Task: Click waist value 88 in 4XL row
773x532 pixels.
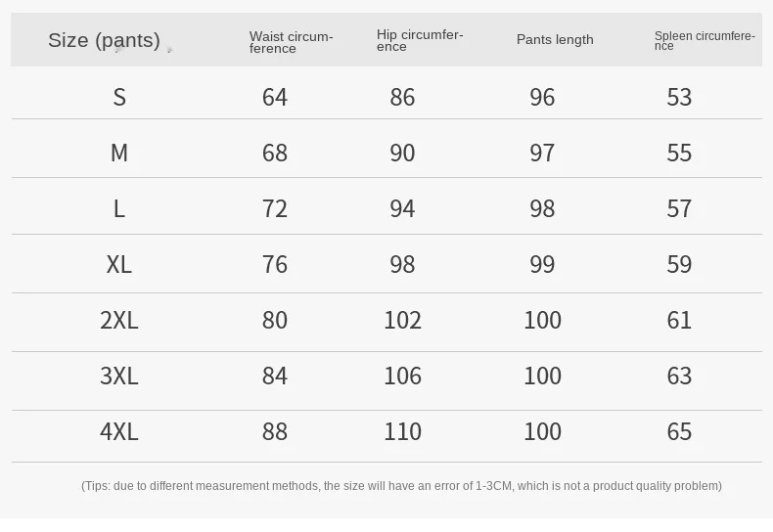Action: point(275,431)
